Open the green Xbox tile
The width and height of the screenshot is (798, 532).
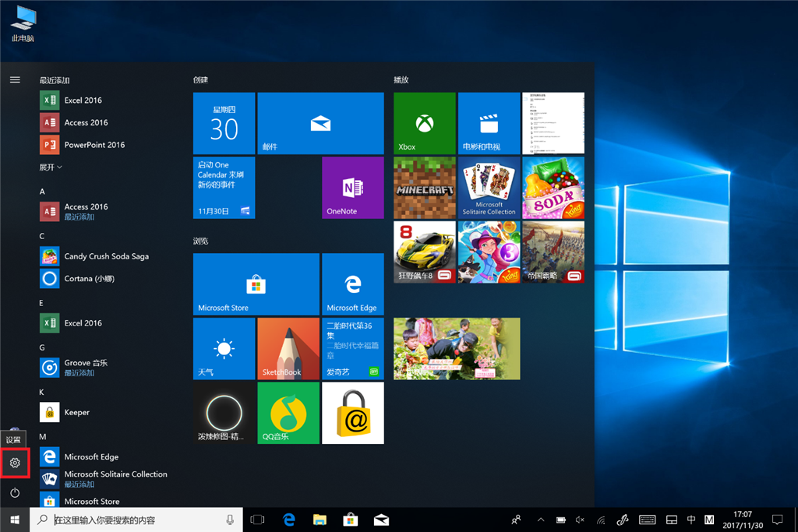(425, 123)
